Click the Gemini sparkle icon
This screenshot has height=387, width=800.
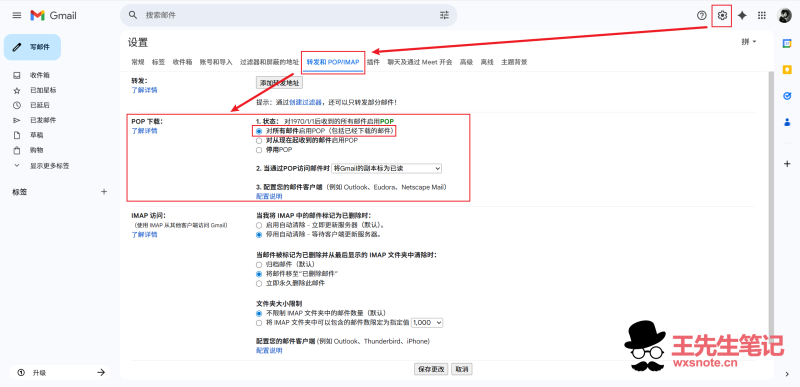click(x=742, y=15)
